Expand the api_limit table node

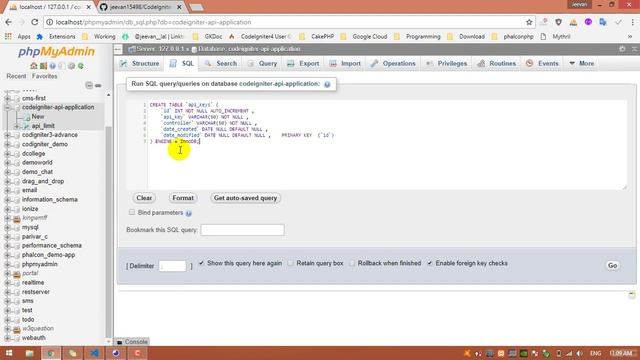pyautogui.click(x=17, y=126)
